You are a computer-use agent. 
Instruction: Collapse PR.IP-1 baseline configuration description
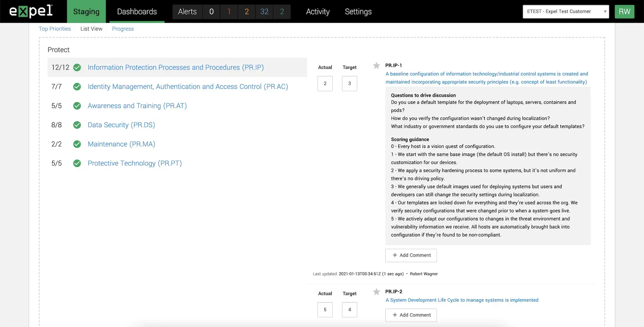pos(486,78)
